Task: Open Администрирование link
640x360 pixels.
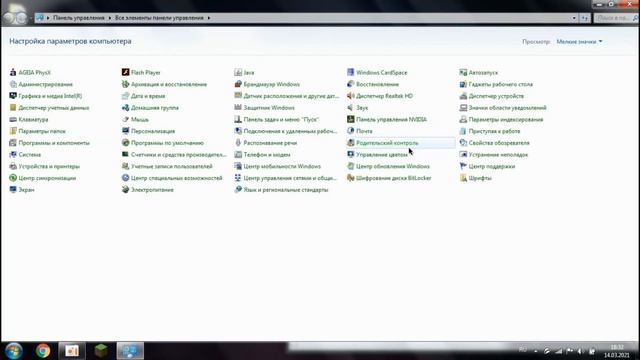Action: [46, 84]
